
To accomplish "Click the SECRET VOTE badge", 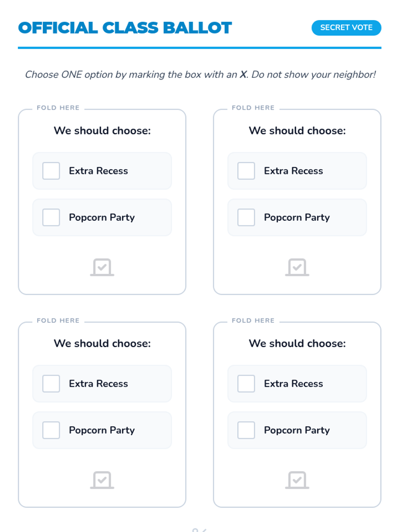I will (x=346, y=28).
